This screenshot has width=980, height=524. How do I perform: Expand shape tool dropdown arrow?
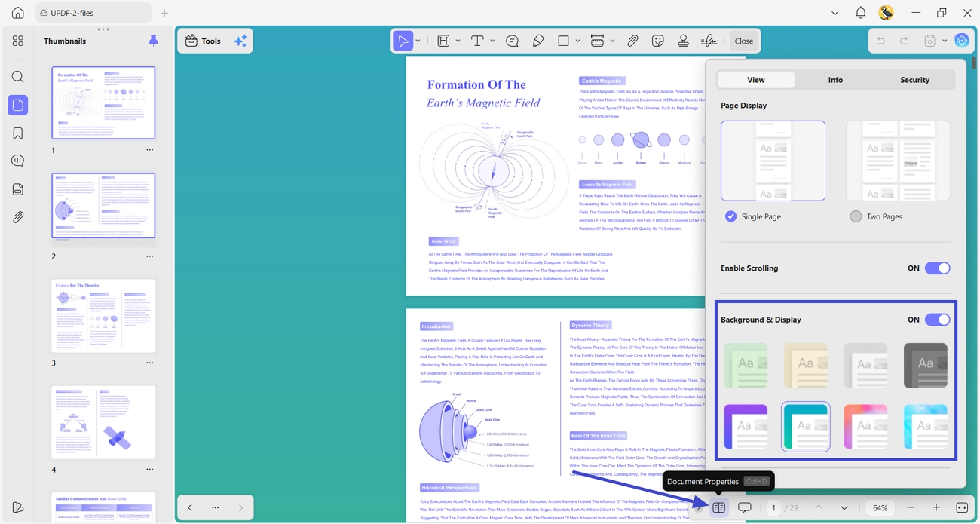[x=578, y=41]
